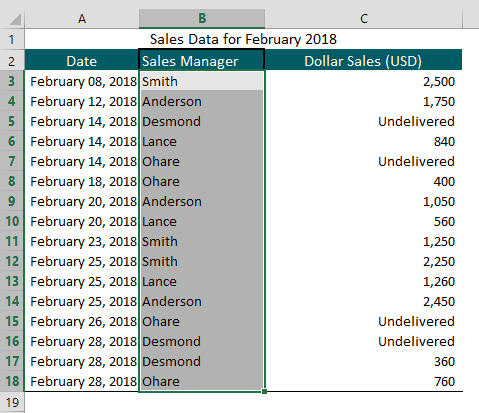Select the cell containing February 08, 2018
The height and width of the screenshot is (413, 479).
pyautogui.click(x=82, y=81)
